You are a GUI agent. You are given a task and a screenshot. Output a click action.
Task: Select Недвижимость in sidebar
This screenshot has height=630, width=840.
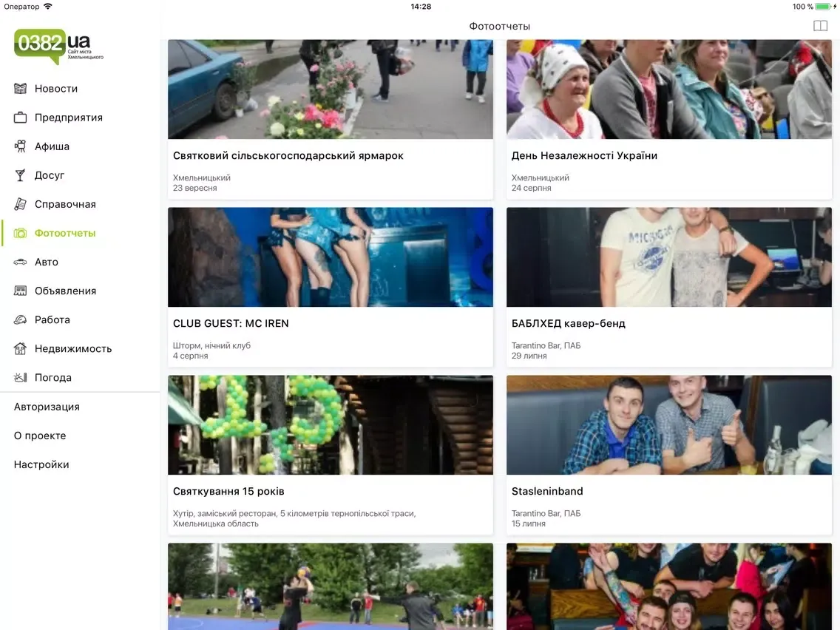[81, 349]
